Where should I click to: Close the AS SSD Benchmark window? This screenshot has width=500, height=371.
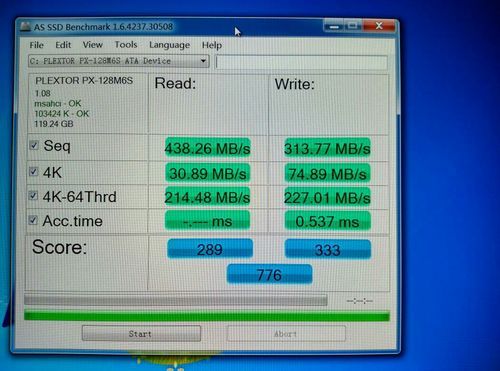click(379, 26)
